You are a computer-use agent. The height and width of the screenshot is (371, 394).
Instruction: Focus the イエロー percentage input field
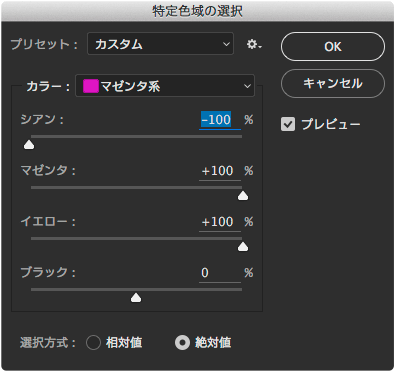coord(220,222)
